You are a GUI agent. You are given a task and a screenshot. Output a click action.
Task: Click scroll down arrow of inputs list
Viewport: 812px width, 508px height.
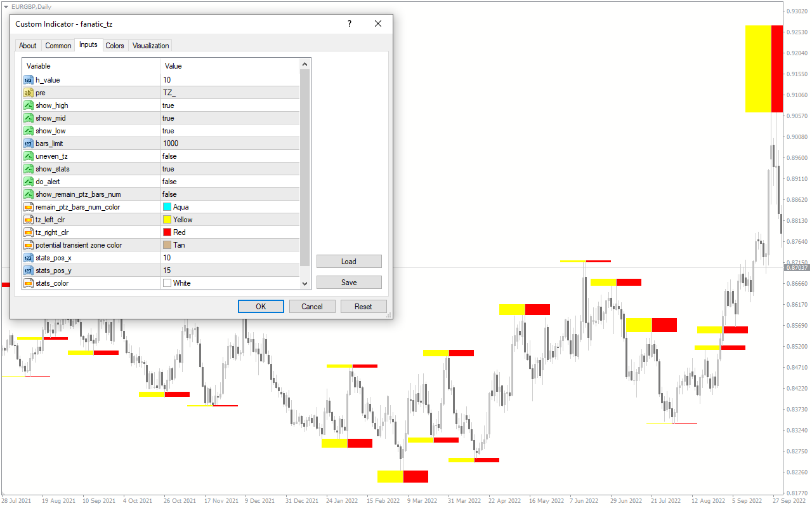[305, 284]
